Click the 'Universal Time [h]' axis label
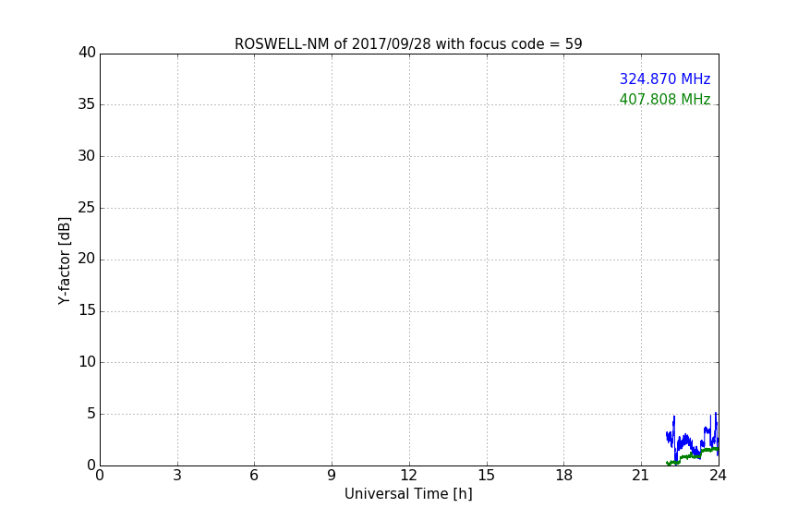This screenshot has height=532, width=798. point(408,494)
